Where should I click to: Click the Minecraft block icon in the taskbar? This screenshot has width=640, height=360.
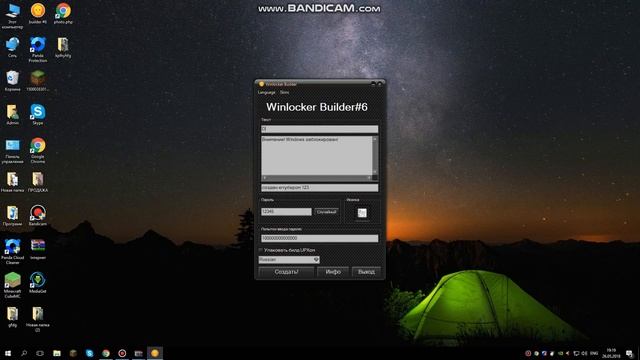[73, 353]
